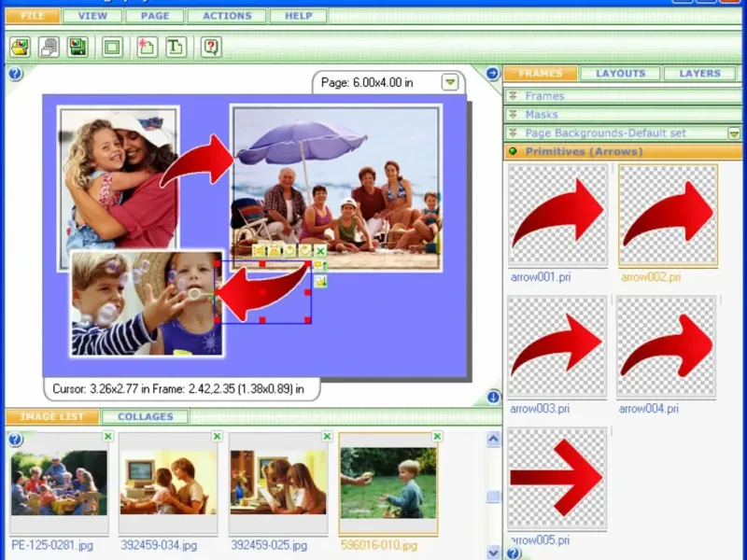Flip selected arrow vertically
747x560 pixels.
tap(275, 250)
